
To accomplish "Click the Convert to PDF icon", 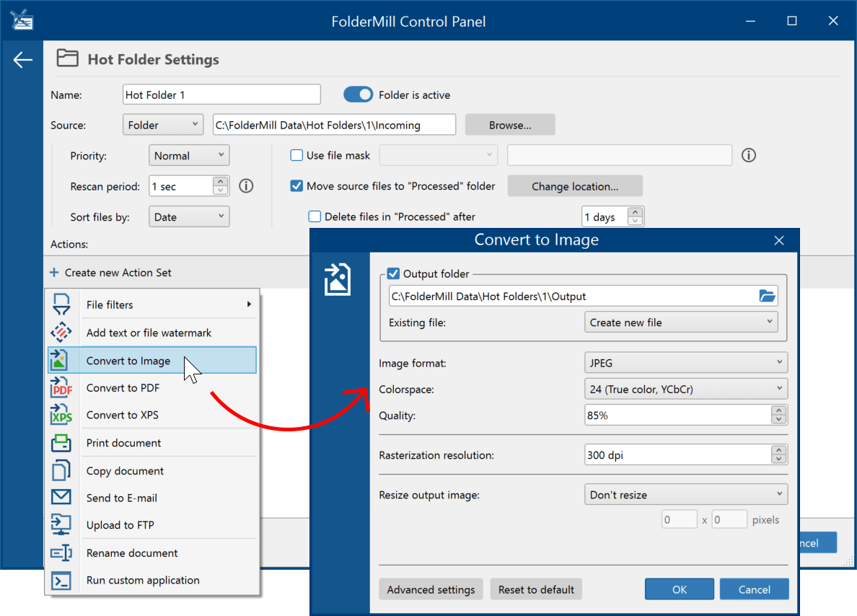I will [61, 387].
